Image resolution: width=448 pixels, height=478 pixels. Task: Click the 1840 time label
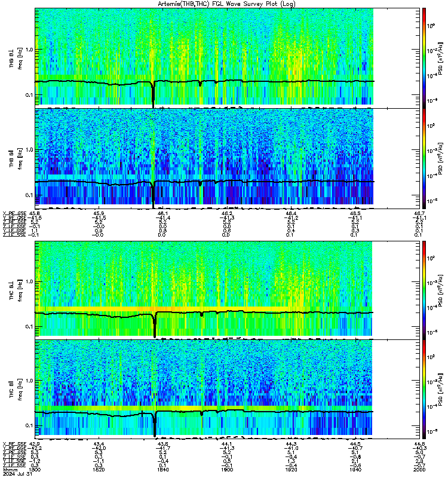[162, 470]
